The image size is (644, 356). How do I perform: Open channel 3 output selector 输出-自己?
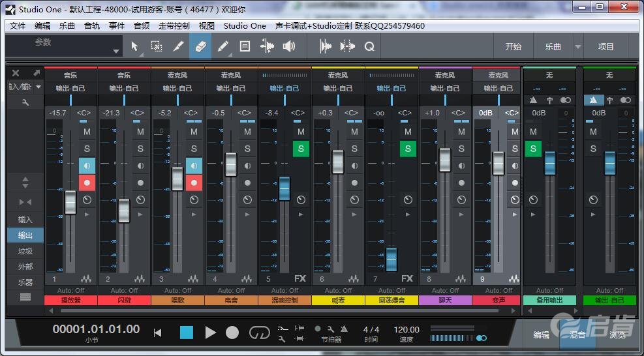click(177, 88)
